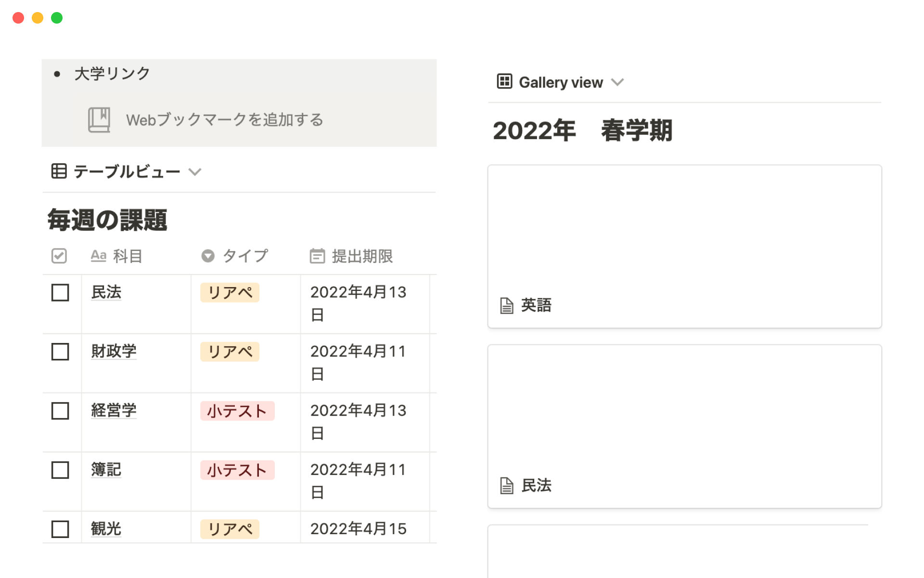Select the Gallery view tab label
Image resolution: width=924 pixels, height=578 pixels.
pyautogui.click(x=561, y=82)
